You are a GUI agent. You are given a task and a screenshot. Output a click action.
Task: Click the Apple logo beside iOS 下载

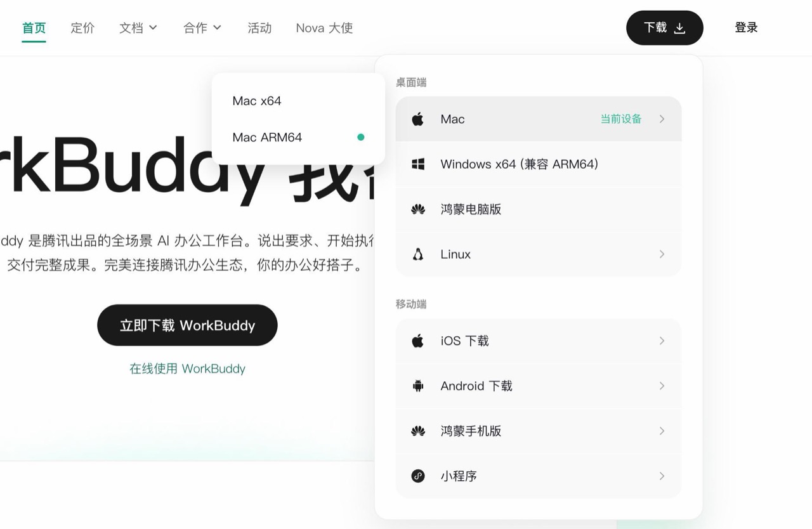(417, 341)
